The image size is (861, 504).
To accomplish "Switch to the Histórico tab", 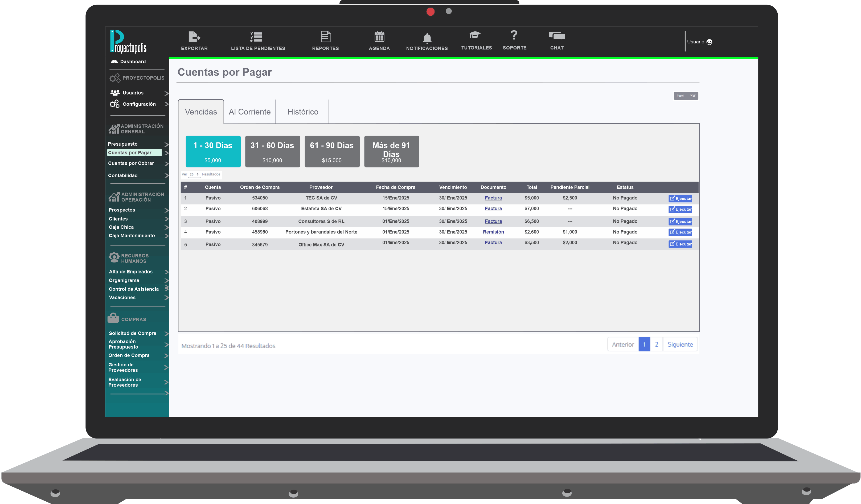I will pos(302,112).
